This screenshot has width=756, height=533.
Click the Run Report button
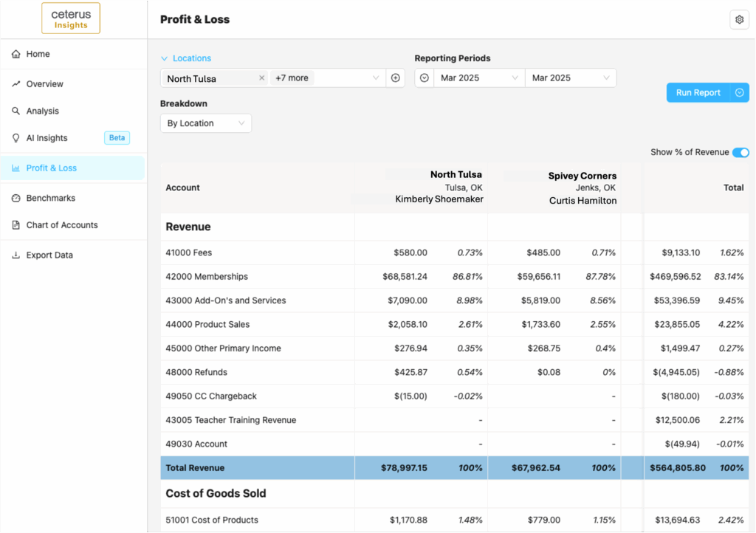(x=698, y=93)
